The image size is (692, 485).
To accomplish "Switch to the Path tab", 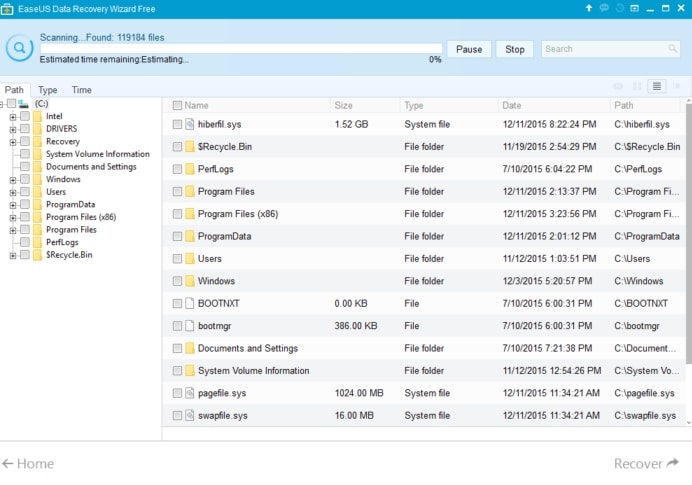I will point(14,90).
